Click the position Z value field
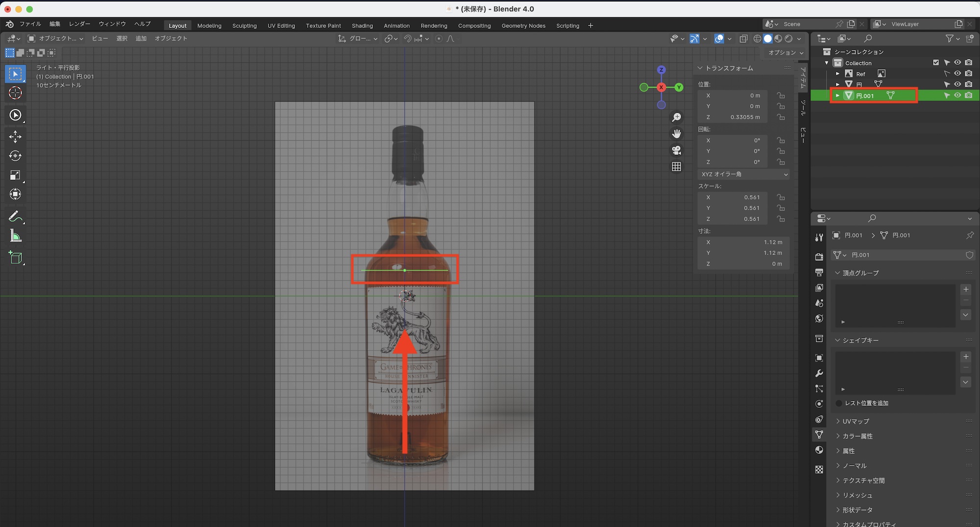This screenshot has height=527, width=980. [x=733, y=117]
